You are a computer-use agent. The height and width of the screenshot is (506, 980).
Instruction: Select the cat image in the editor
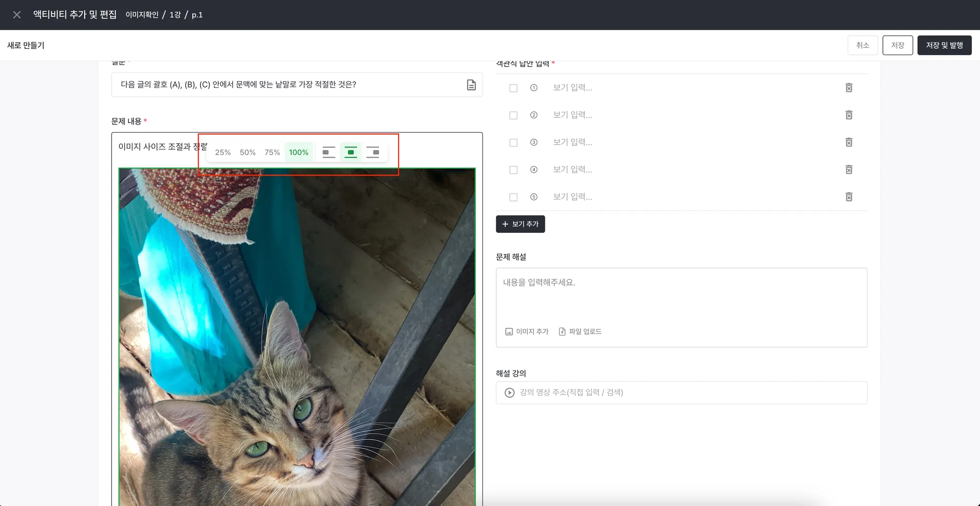coord(297,337)
